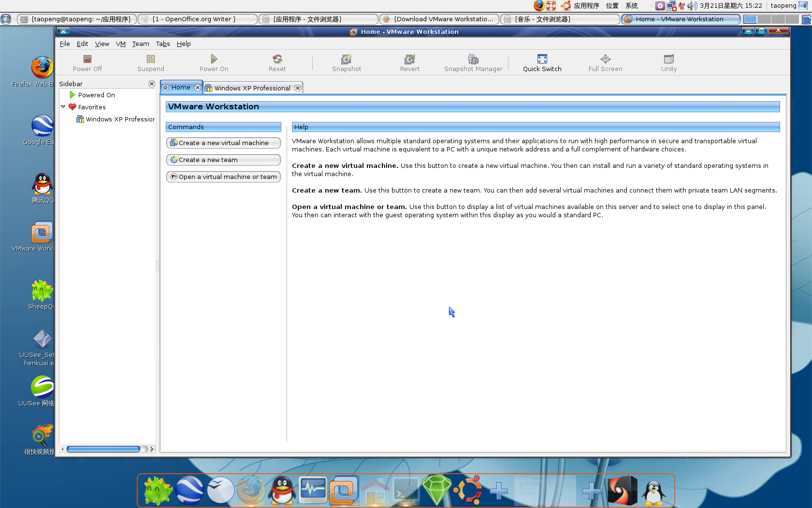
Task: Click the Suspend toolbar icon
Action: tap(151, 63)
